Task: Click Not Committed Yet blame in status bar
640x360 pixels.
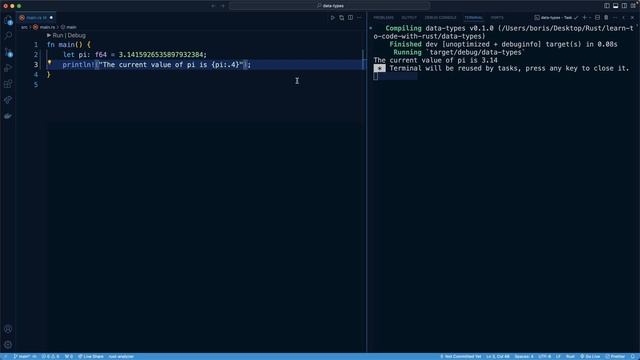Action: click(x=461, y=356)
